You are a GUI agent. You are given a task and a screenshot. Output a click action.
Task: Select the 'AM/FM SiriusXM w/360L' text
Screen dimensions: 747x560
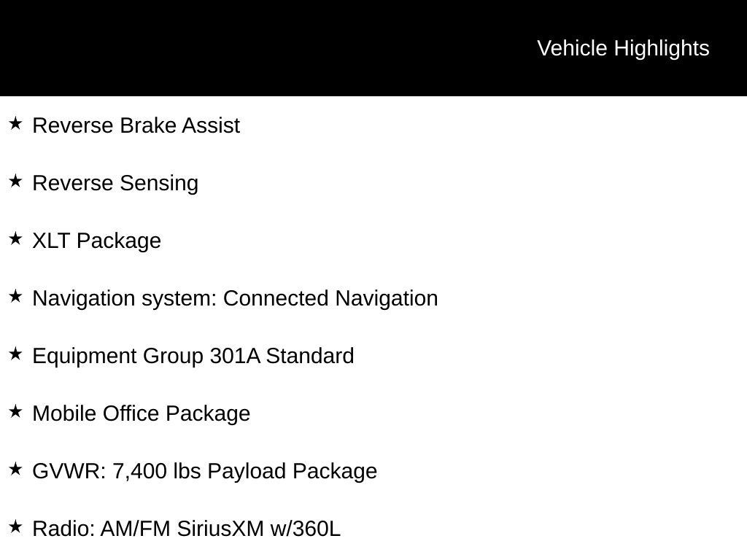pyautogui.click(x=220, y=529)
